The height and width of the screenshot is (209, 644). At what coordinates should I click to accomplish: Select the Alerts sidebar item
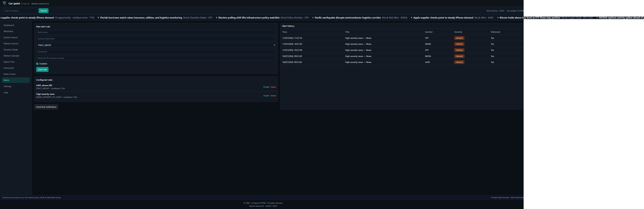pyautogui.click(x=16, y=80)
